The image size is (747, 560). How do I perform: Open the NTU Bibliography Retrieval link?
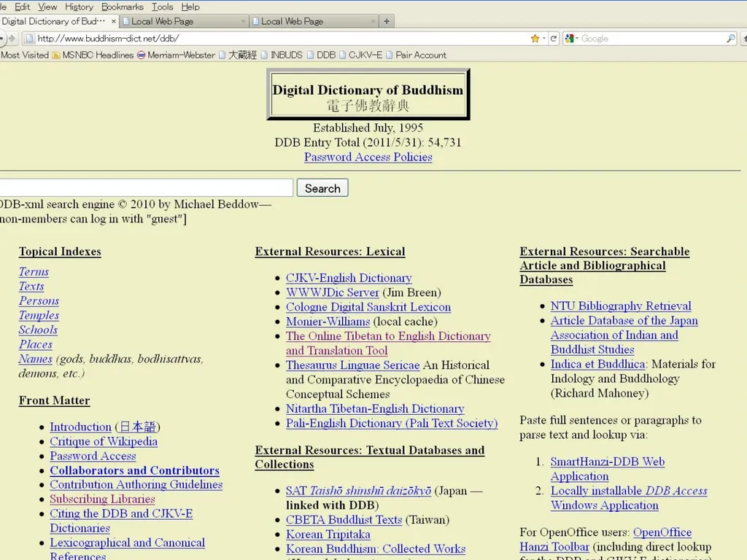pyautogui.click(x=621, y=306)
